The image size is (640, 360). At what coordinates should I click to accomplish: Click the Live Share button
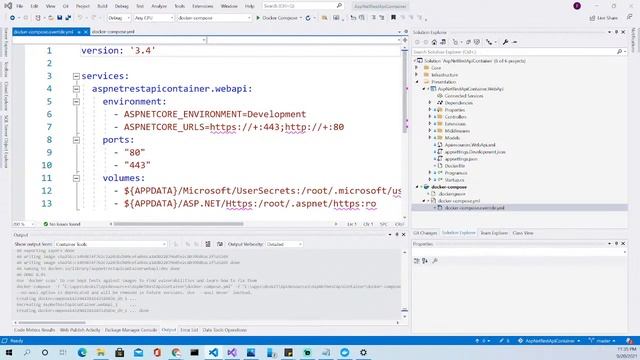[604, 18]
